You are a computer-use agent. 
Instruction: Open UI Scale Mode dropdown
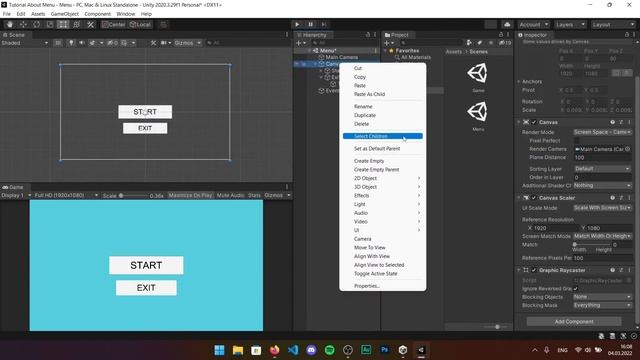coord(602,208)
